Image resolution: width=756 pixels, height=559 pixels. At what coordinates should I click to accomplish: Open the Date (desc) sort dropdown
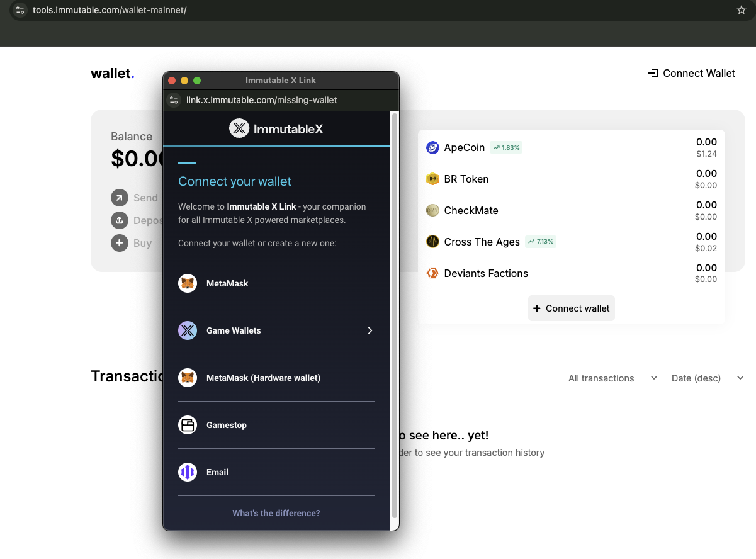tap(707, 378)
